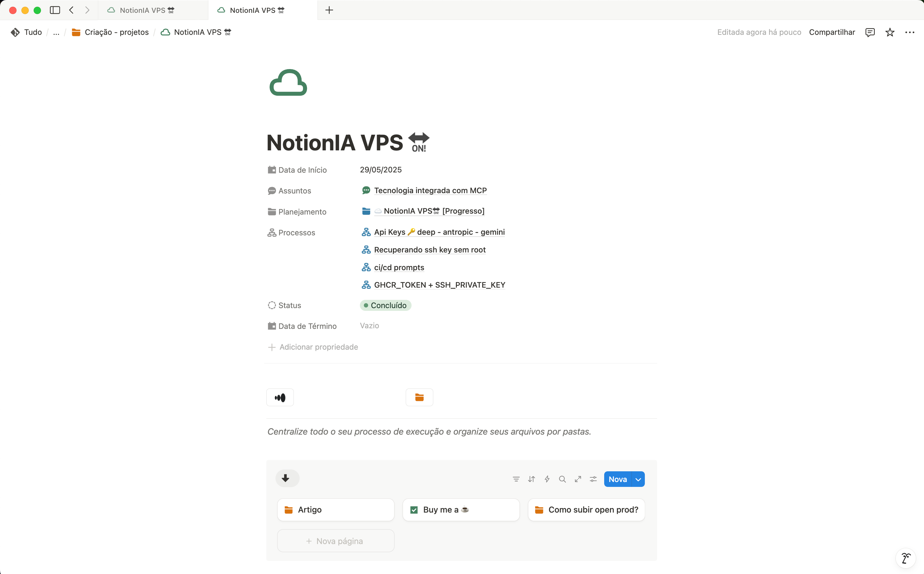924x574 pixels.
Task: Open the Artigo card
Action: 336,510
